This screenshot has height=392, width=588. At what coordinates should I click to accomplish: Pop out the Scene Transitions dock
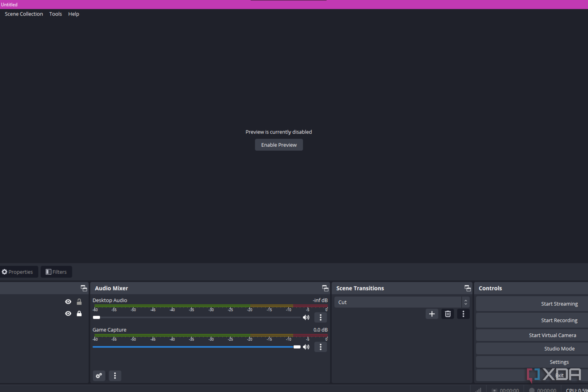pos(467,288)
